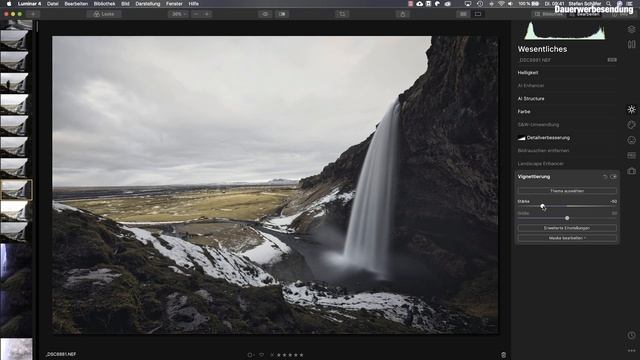Open the Bibliothek menu
The image size is (640, 360).
pos(104,4)
